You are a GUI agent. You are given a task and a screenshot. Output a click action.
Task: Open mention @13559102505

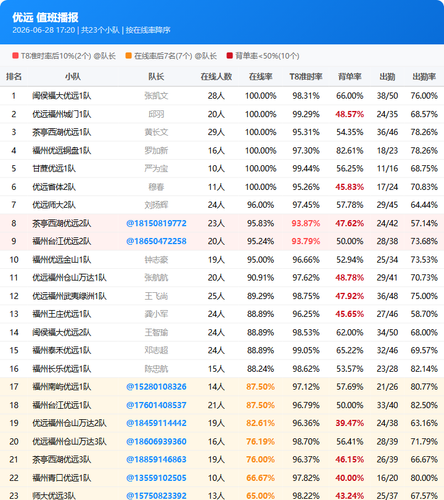(x=156, y=478)
